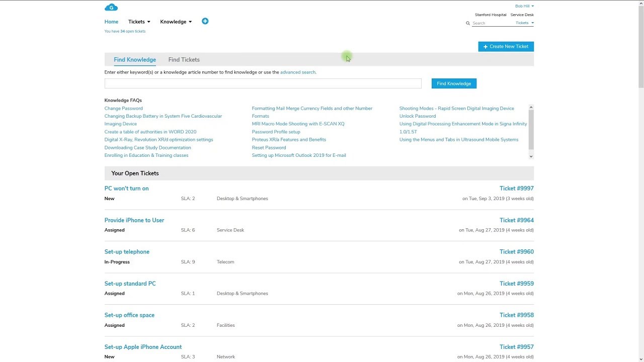Click the SLA: 9 value

point(188,262)
